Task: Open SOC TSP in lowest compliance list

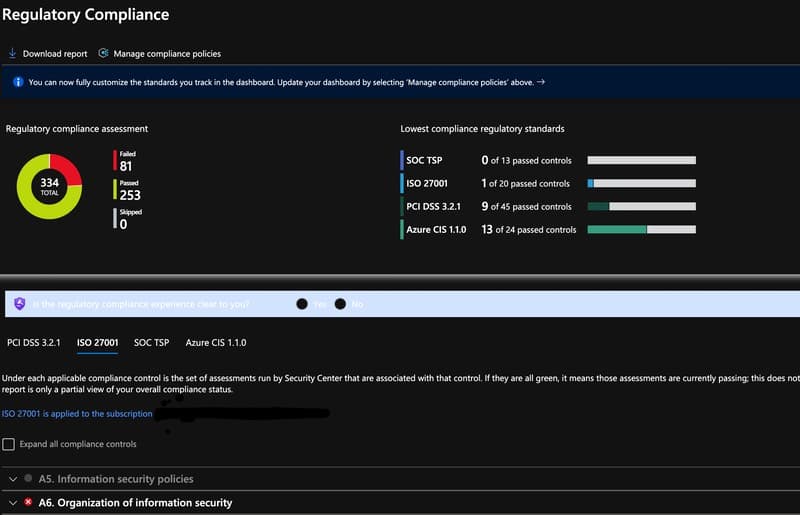Action: (x=424, y=160)
